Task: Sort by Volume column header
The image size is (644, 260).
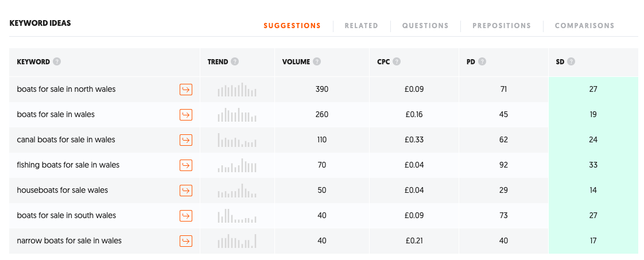Action: point(296,62)
